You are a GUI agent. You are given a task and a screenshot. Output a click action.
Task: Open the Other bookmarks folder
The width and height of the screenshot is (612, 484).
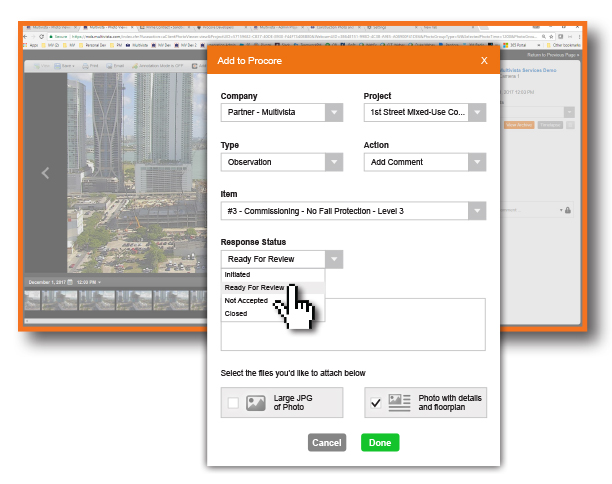click(563, 45)
